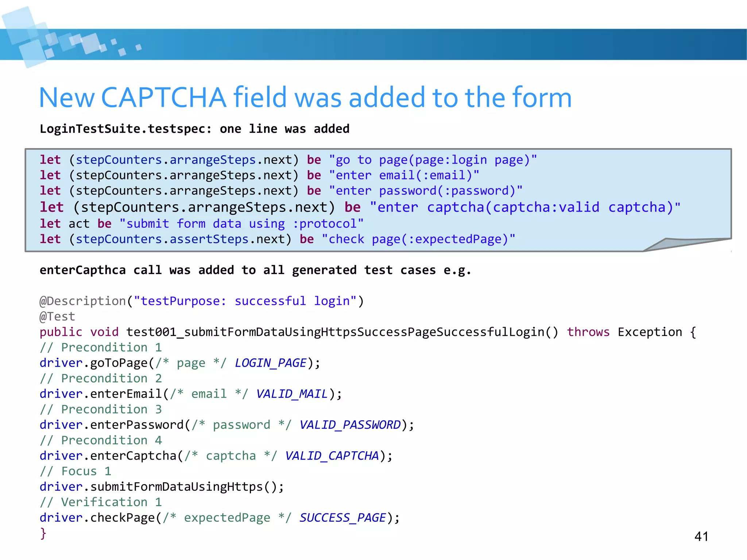The width and height of the screenshot is (747, 560).
Task: Click the testspec line with 'go to page(page:login page)'
Action: 288,160
